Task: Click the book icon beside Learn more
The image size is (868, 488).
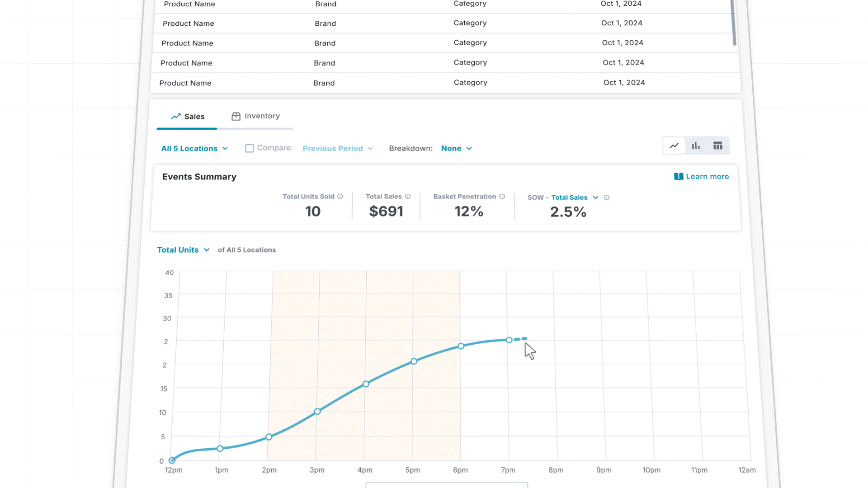Action: [679, 176]
